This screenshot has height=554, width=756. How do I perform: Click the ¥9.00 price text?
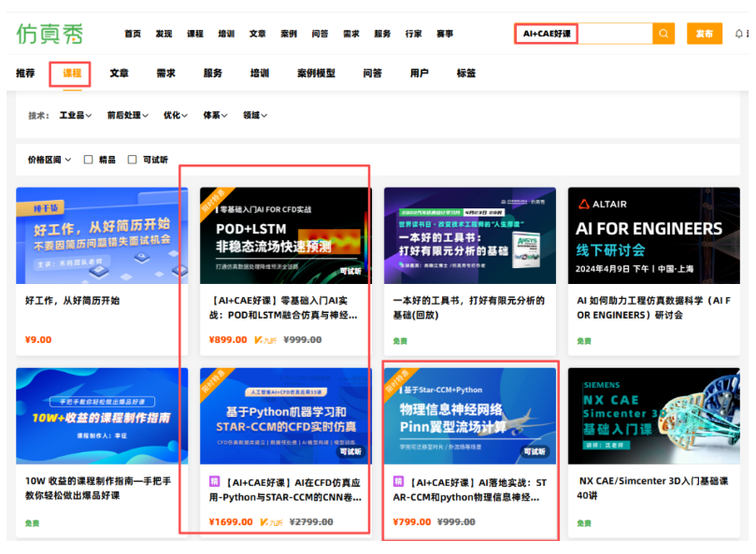[38, 340]
